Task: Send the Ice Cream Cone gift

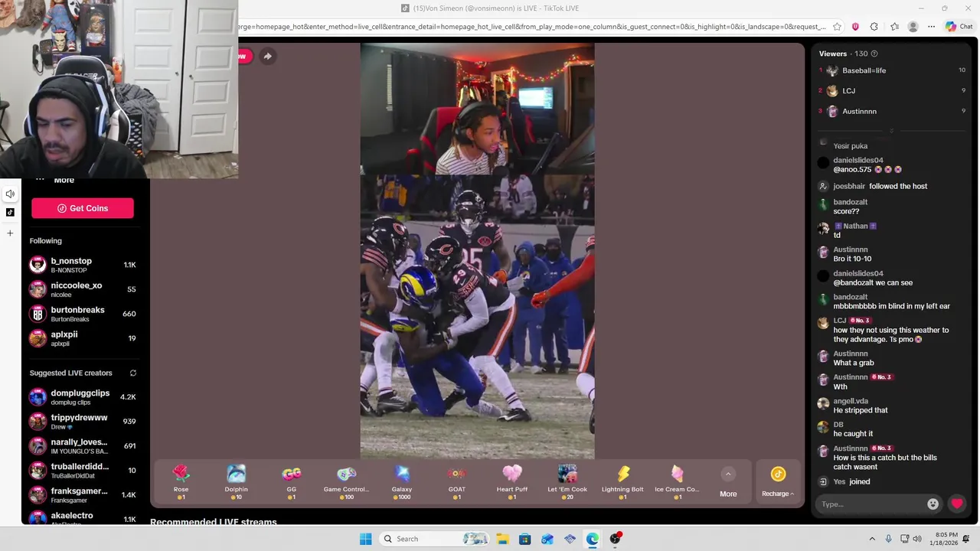Action: [677, 482]
